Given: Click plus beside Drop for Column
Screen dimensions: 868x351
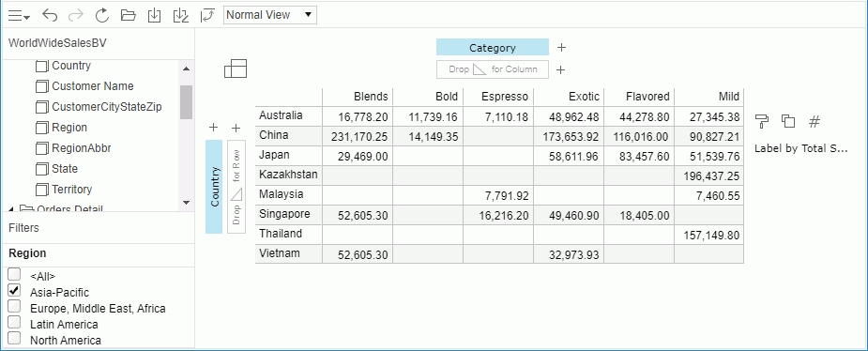Looking at the screenshot, I should coord(561,69).
